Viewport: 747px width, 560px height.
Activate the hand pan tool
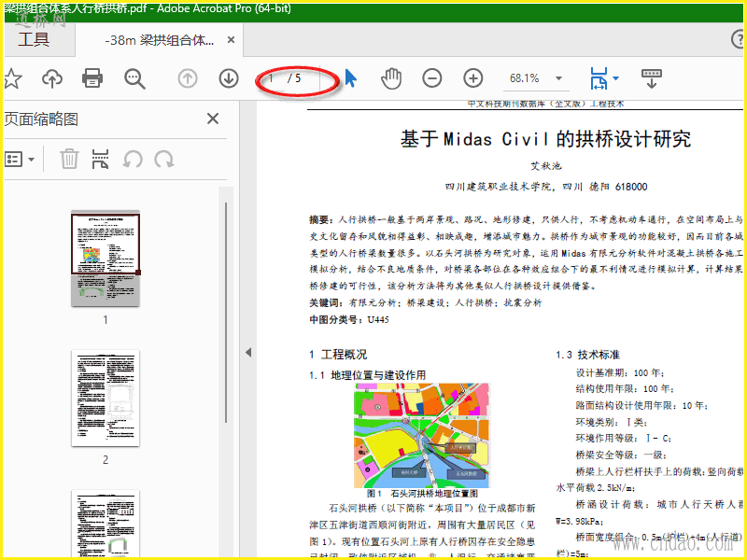point(391,78)
